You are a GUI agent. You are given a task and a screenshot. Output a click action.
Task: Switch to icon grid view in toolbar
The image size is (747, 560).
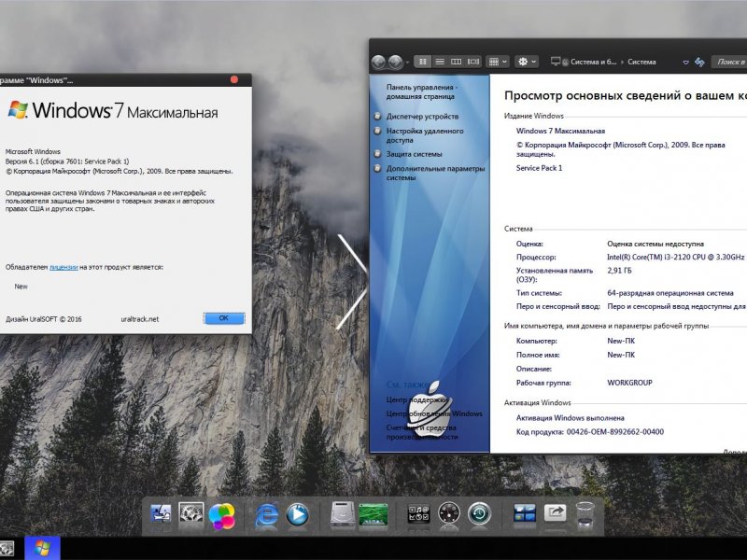click(x=423, y=62)
